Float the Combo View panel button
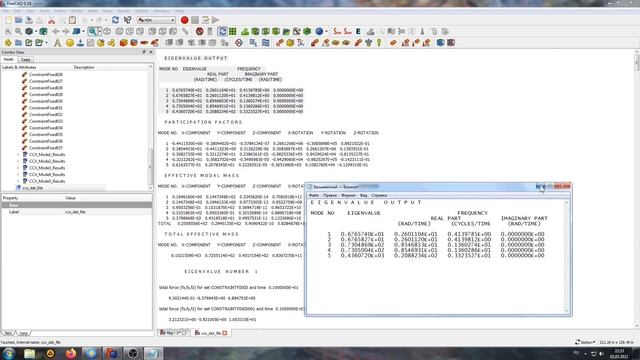 click(x=144, y=52)
